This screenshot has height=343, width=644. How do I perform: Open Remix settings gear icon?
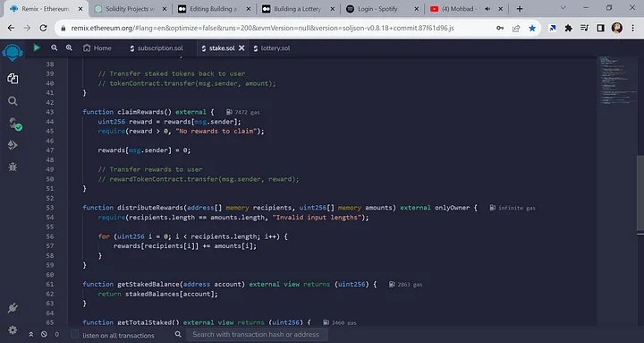[13, 330]
